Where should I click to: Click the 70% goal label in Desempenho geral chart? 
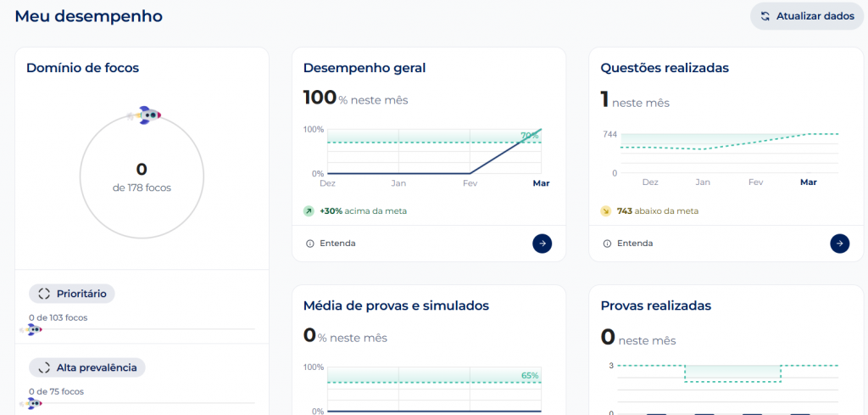(x=530, y=136)
